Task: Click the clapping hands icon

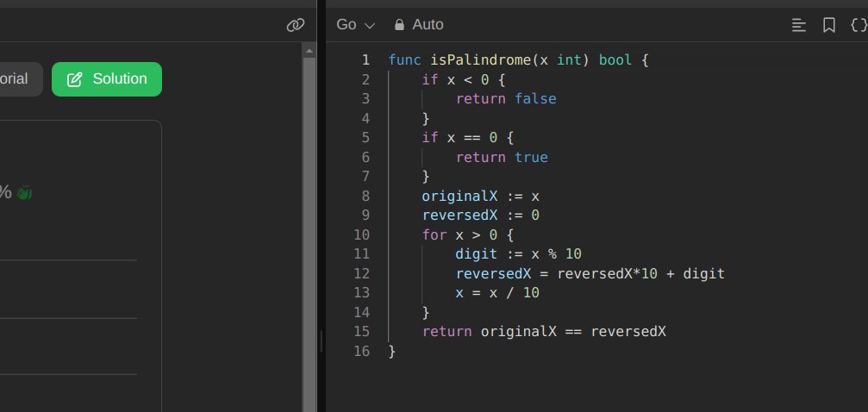Action: pos(24,193)
